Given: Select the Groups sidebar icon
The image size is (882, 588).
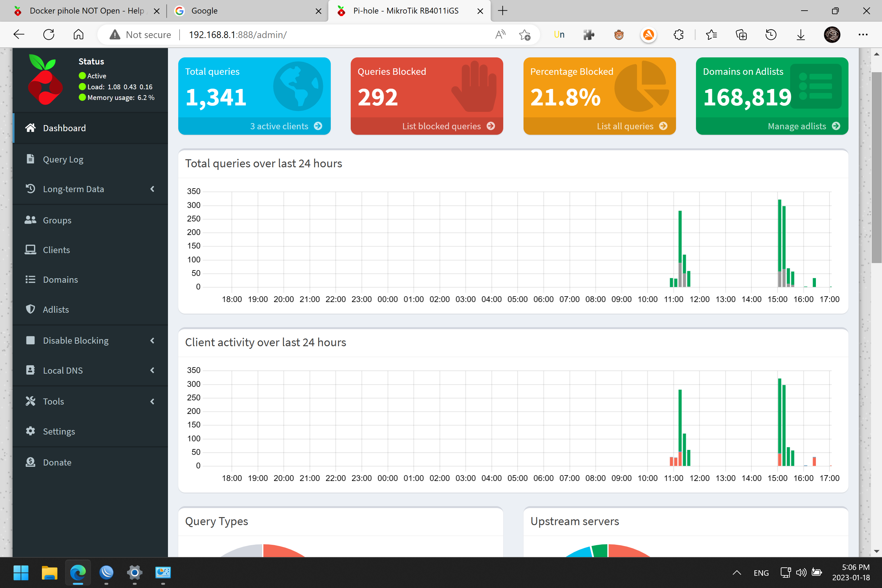Looking at the screenshot, I should pyautogui.click(x=30, y=220).
